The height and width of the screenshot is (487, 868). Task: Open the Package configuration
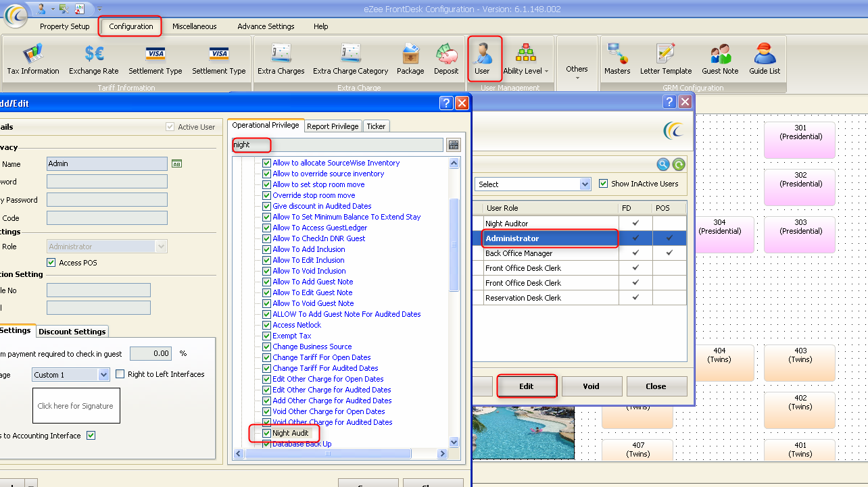tap(410, 59)
